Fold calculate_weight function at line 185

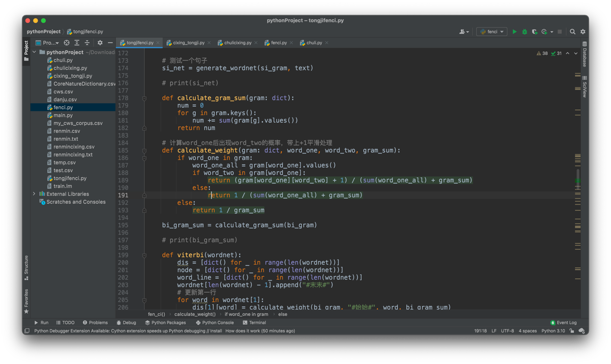(144, 151)
